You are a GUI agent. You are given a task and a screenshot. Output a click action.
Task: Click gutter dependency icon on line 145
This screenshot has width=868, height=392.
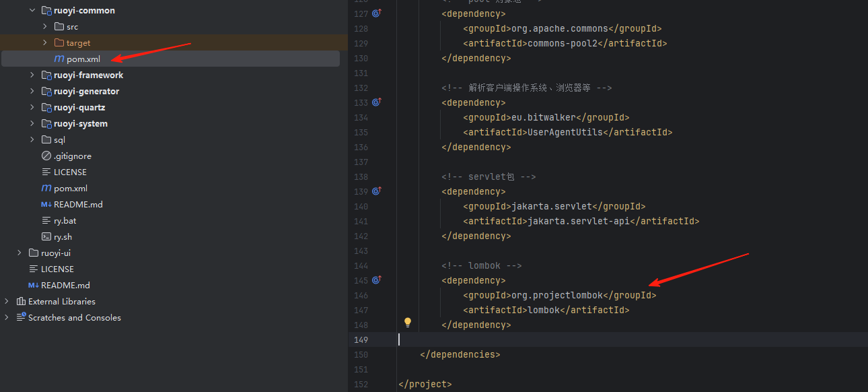coord(377,280)
